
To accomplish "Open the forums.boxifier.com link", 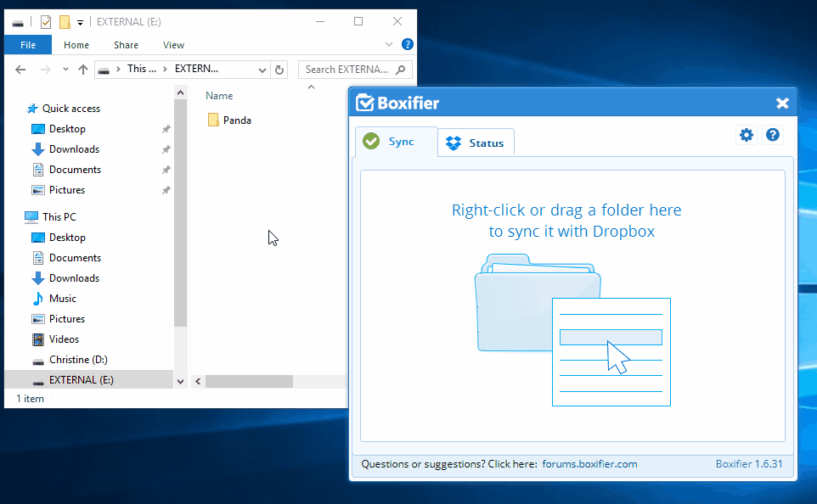I will [589, 464].
